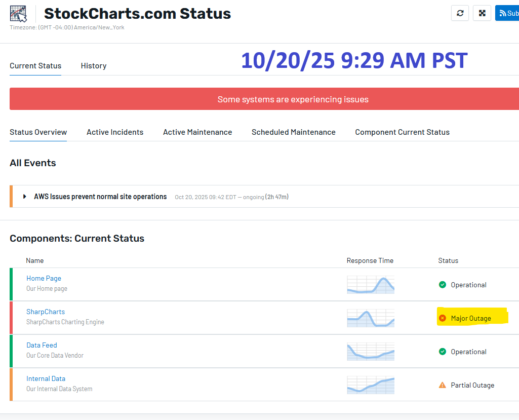Open the SharpCharts component link
Viewport: 519px width, 420px height.
[x=46, y=312]
